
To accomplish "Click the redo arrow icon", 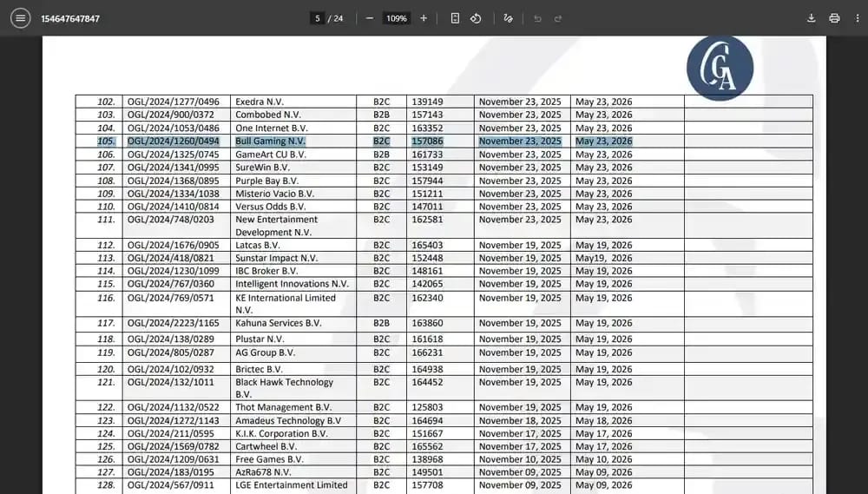I will click(x=558, y=18).
